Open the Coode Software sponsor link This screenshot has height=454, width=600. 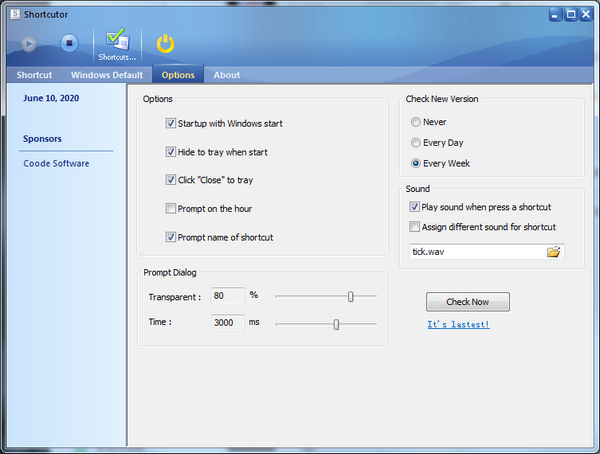click(56, 164)
